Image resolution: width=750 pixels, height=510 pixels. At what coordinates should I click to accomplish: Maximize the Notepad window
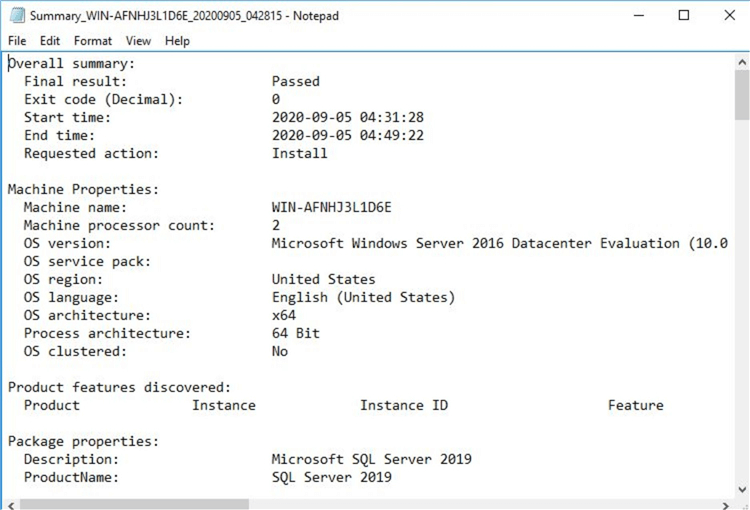click(x=684, y=16)
